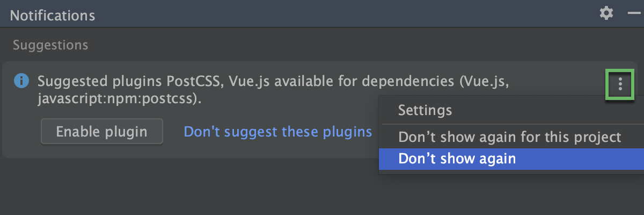
Task: Click the blue info icon on the suggestion
Action: point(20,81)
